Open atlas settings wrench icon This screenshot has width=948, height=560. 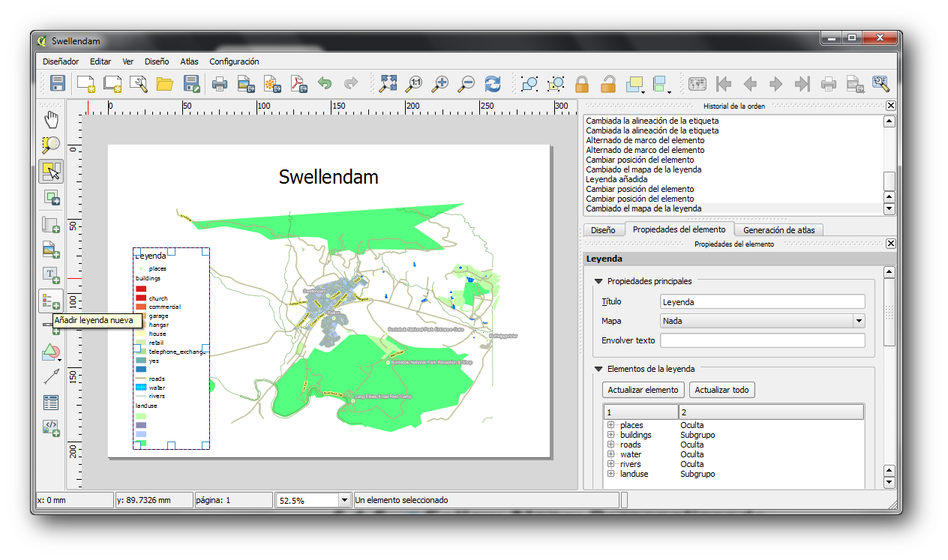coord(880,84)
